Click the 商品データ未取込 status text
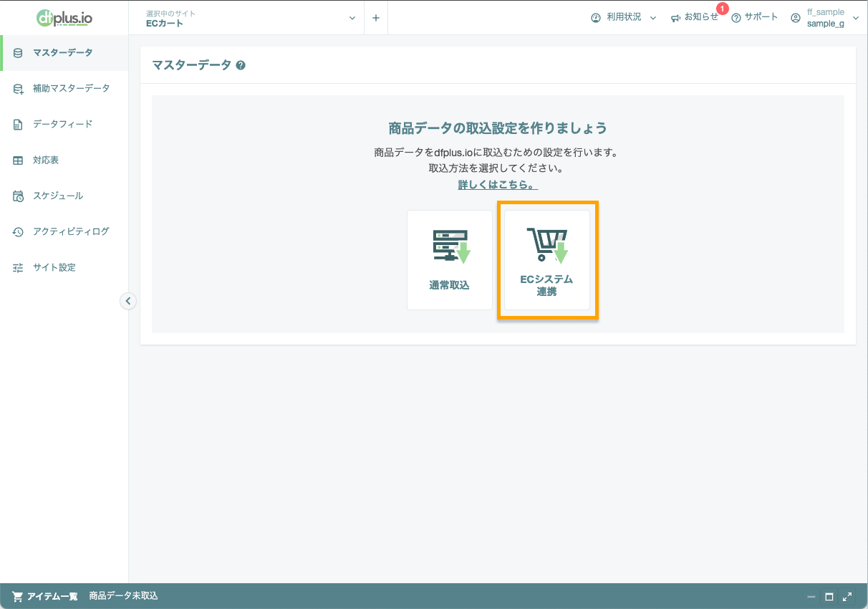868x609 pixels. pos(123,596)
